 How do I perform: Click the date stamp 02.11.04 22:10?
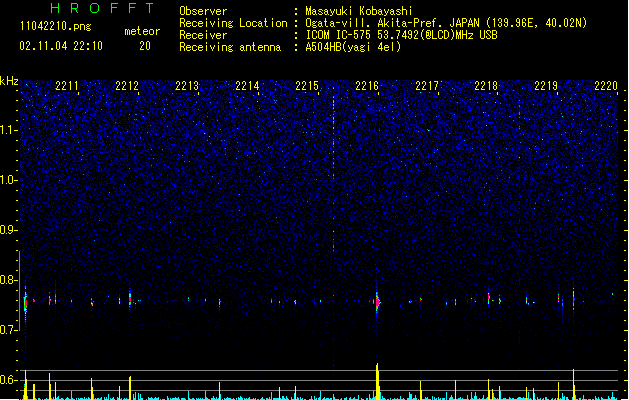(61, 46)
